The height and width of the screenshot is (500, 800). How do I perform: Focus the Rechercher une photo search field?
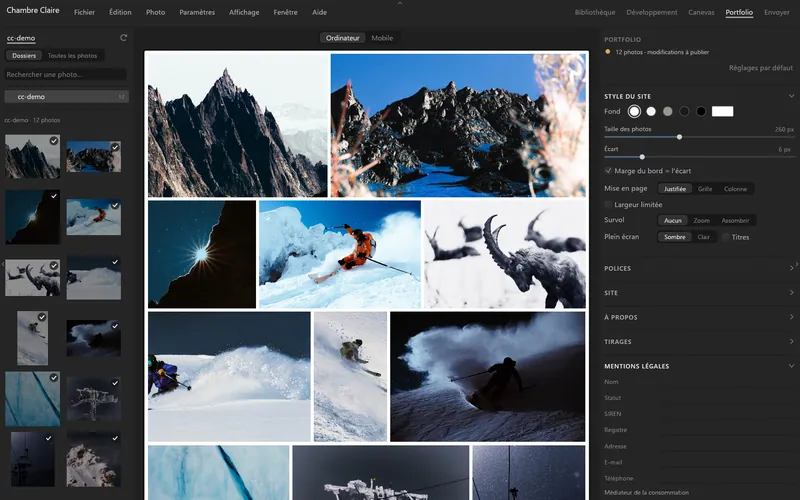click(65, 74)
